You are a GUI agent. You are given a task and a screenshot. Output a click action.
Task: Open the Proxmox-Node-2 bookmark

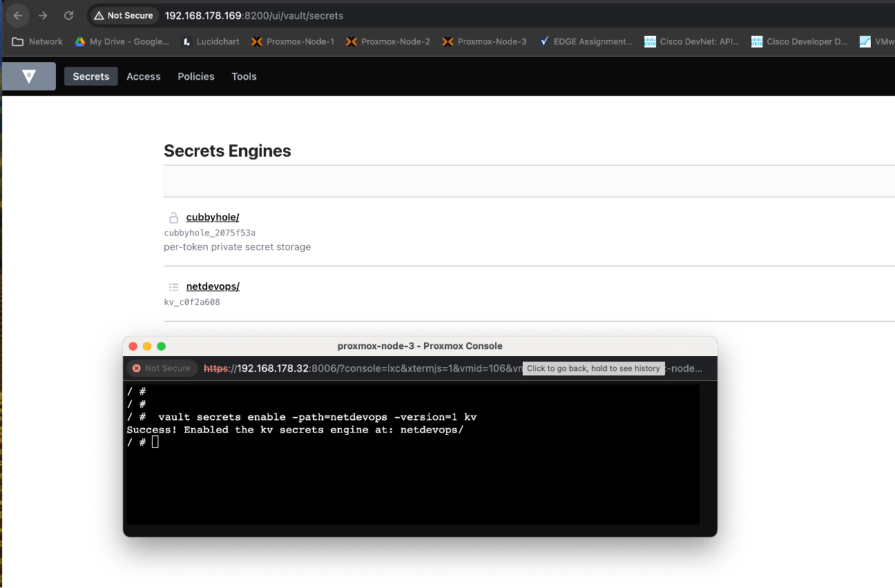pyautogui.click(x=388, y=41)
